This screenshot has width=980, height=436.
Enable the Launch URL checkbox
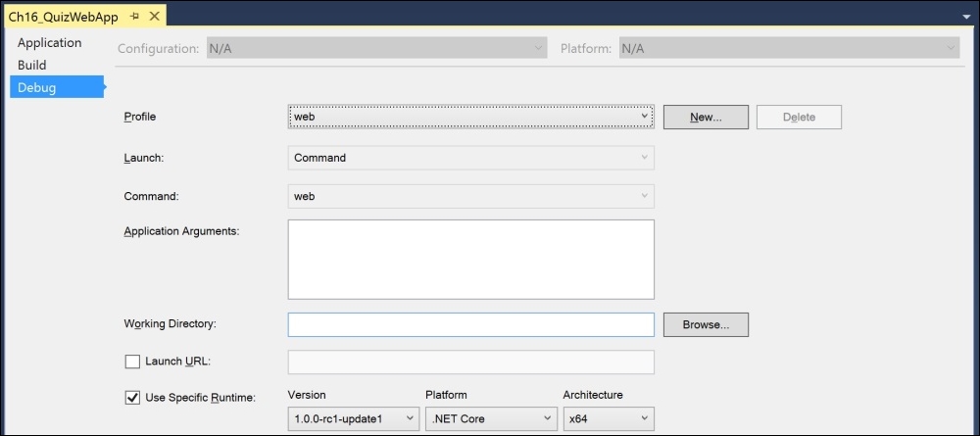[x=132, y=362]
